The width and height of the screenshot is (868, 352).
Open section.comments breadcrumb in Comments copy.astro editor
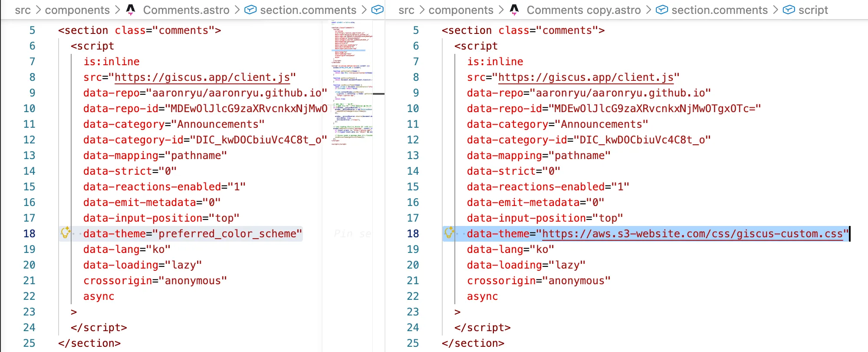(x=720, y=10)
